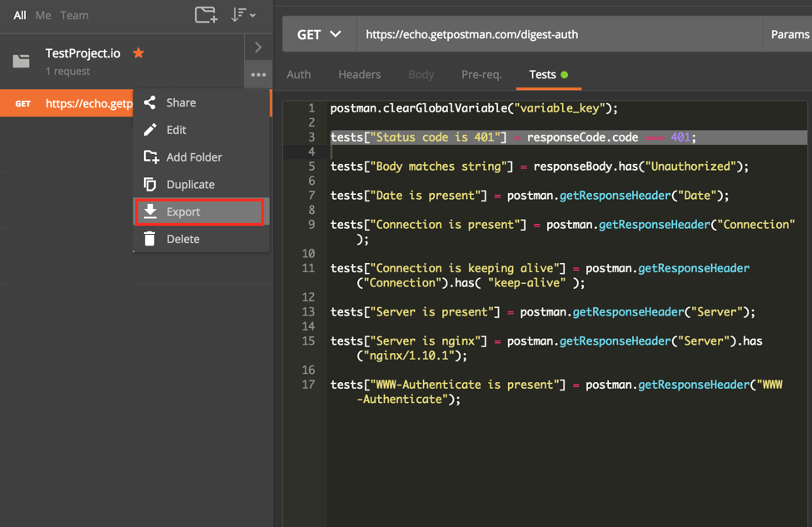Image resolution: width=812 pixels, height=527 pixels.
Task: Click line number 10 in gutter
Action: pos(308,254)
